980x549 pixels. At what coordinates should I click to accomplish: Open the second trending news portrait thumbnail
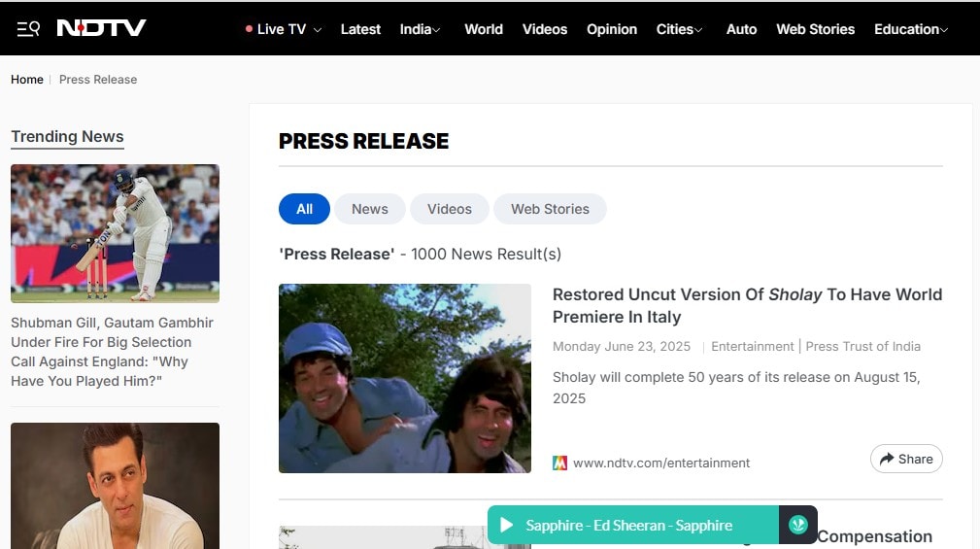pos(115,486)
